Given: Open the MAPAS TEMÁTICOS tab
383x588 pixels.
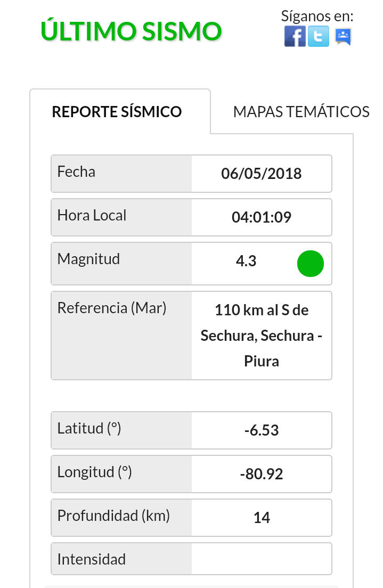Looking at the screenshot, I should (x=301, y=112).
